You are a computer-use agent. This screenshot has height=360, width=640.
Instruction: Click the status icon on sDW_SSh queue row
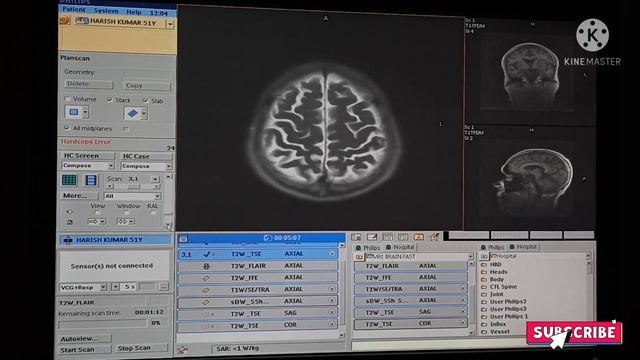[206, 302]
